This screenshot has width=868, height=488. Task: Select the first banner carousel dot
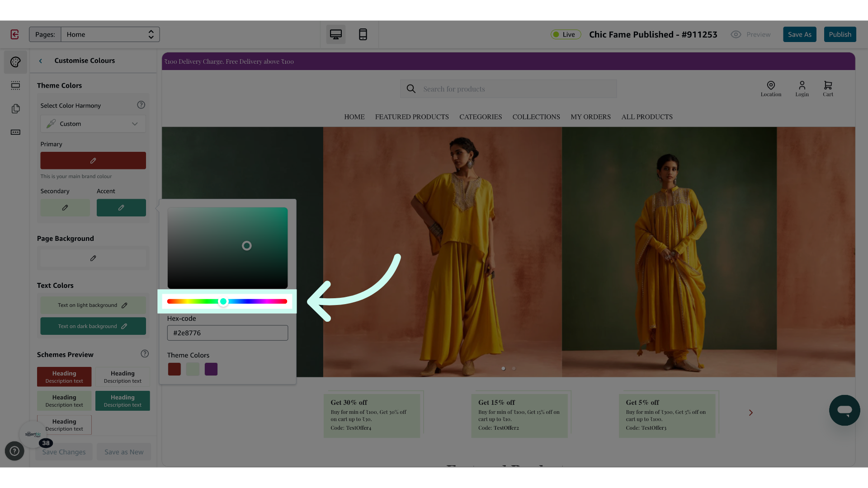(x=503, y=369)
